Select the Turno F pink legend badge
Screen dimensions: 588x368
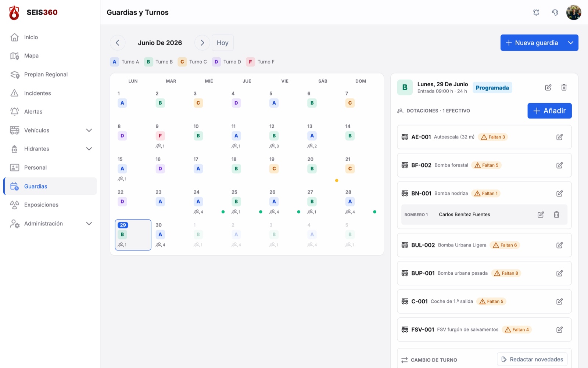pyautogui.click(x=250, y=62)
